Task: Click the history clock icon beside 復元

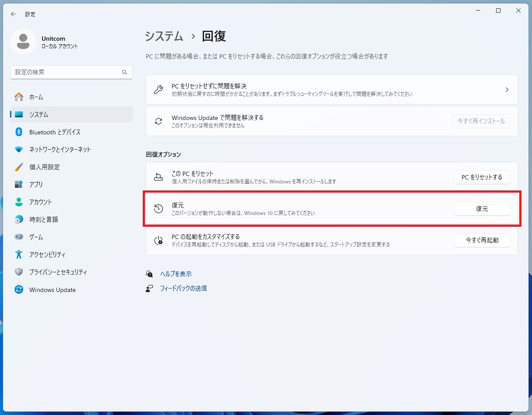Action: [x=159, y=209]
